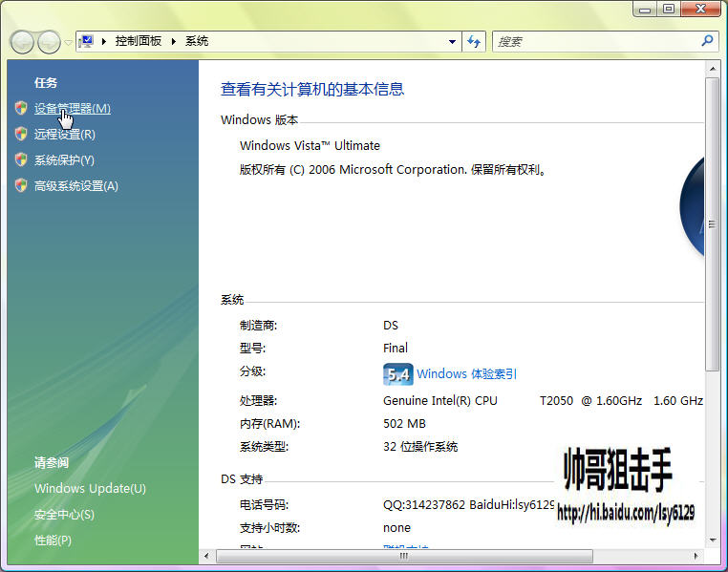Open Windows Update(U) in the See also list
This screenshot has width=728, height=572.
pyautogui.click(x=90, y=489)
